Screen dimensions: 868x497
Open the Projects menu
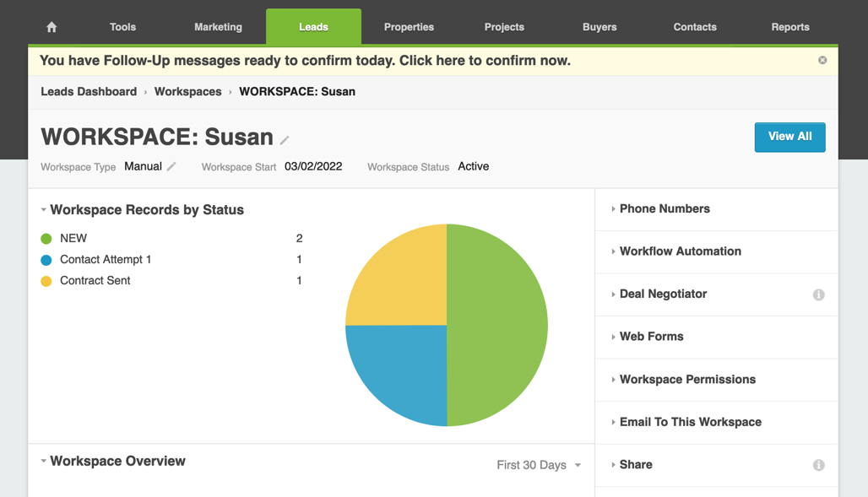coord(504,27)
